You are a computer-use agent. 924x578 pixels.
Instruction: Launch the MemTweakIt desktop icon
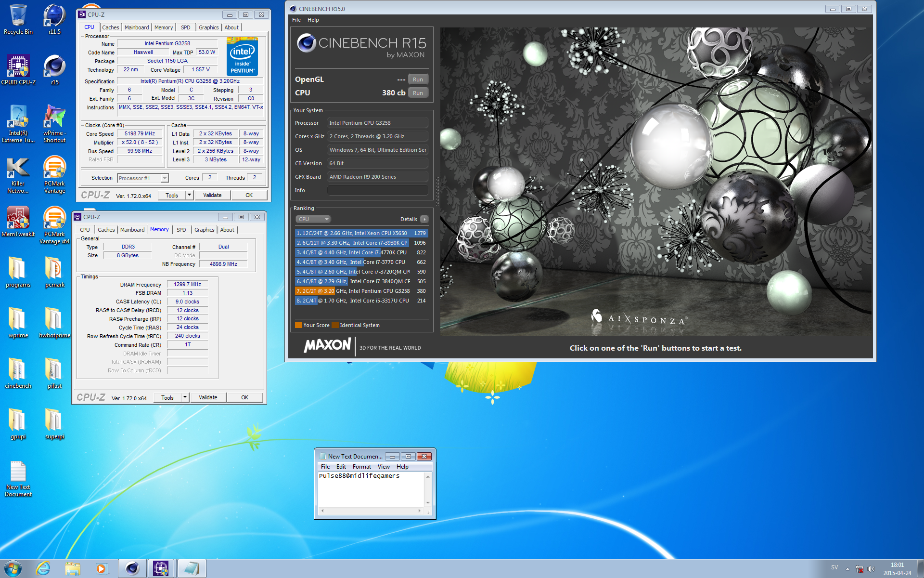18,222
